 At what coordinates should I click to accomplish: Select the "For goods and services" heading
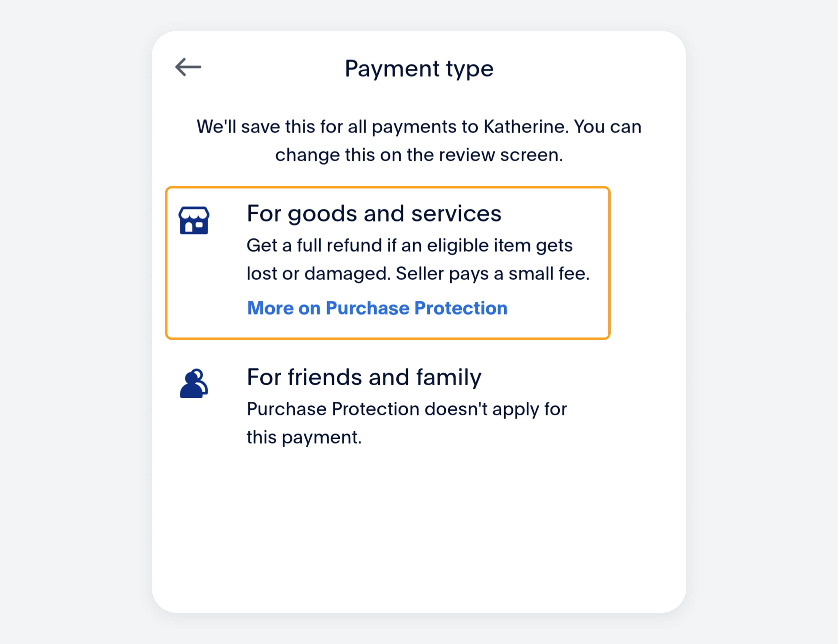tap(374, 214)
